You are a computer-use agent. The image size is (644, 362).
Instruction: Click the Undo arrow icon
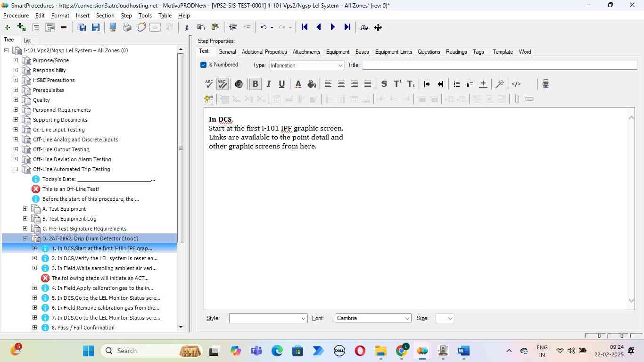264,27
